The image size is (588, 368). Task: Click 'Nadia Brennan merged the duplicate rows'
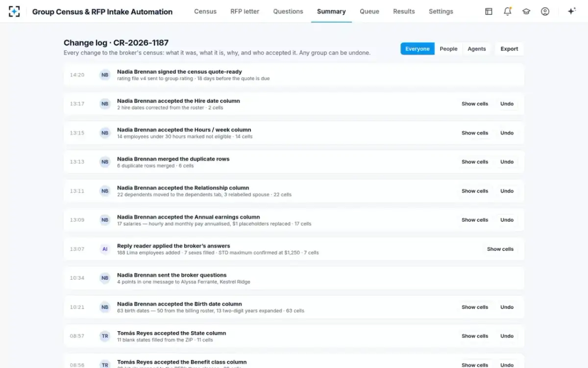[x=173, y=159]
